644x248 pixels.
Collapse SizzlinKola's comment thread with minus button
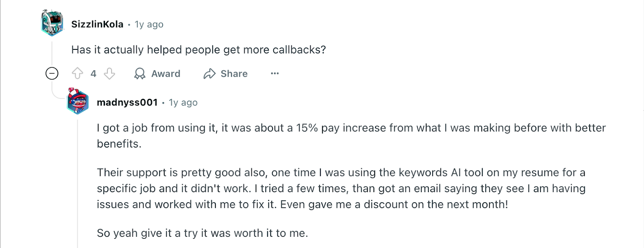click(52, 74)
